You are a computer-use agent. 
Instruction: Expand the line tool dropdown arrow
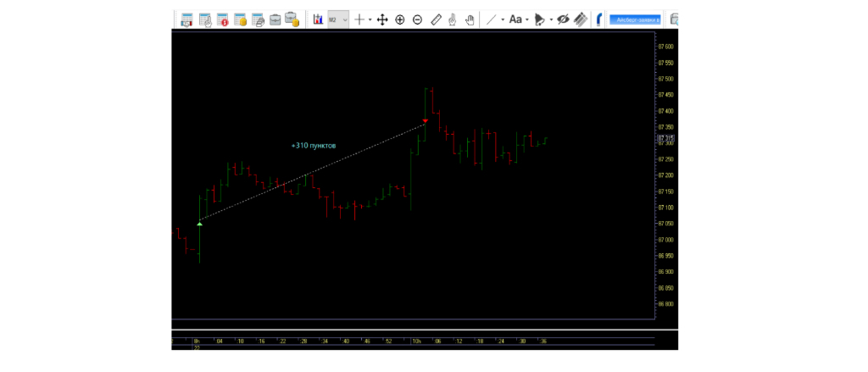[502, 19]
